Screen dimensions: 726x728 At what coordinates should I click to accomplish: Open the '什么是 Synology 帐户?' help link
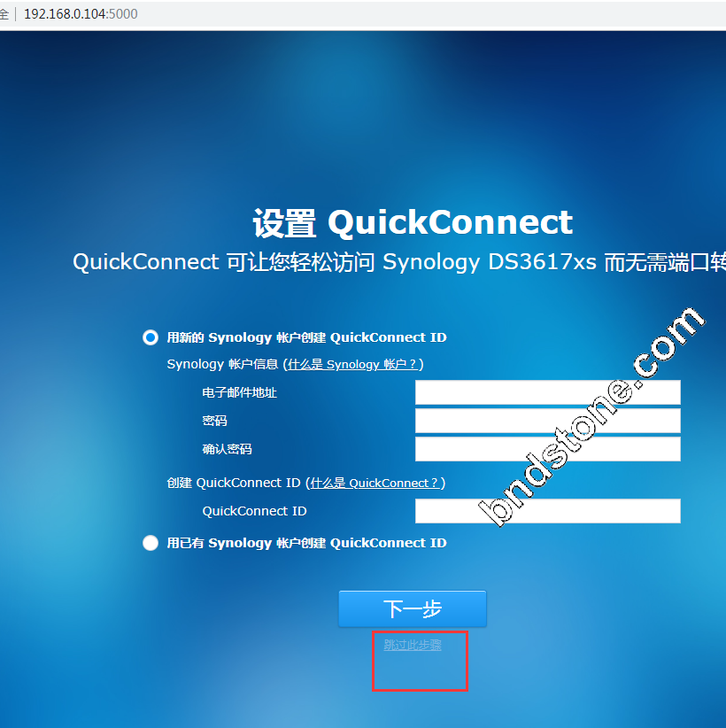[x=352, y=365]
